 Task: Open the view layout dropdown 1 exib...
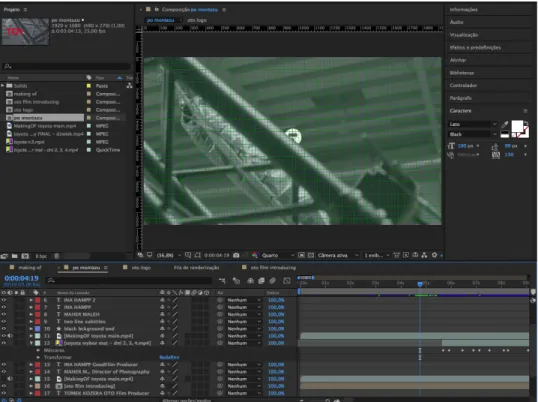tap(377, 255)
